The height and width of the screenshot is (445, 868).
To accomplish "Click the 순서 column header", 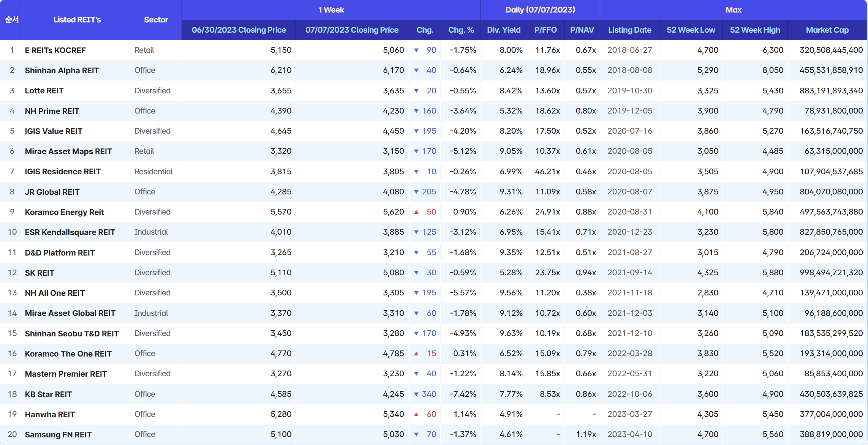I will click(x=12, y=20).
